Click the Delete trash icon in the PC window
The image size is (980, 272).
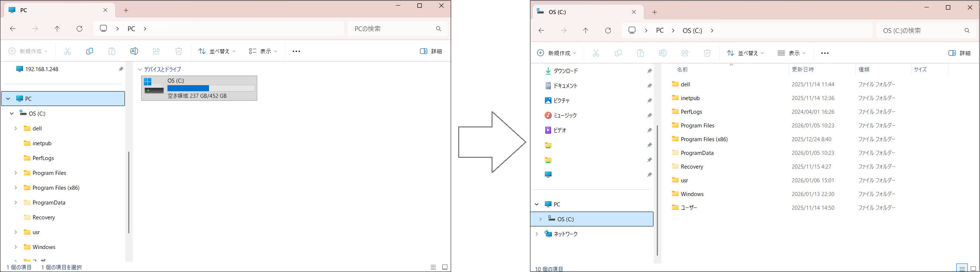pyautogui.click(x=178, y=51)
